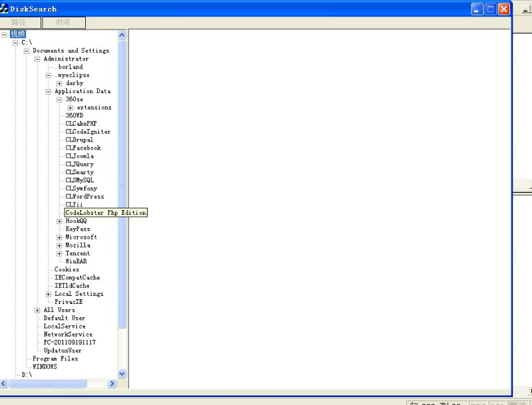Select the NetworkService folder
The width and height of the screenshot is (532, 405).
68,335
